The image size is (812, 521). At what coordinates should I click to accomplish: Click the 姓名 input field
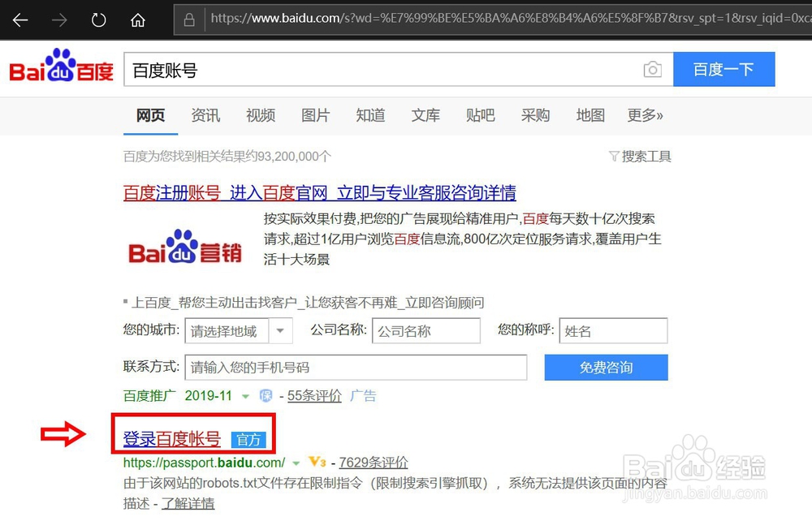click(x=613, y=330)
